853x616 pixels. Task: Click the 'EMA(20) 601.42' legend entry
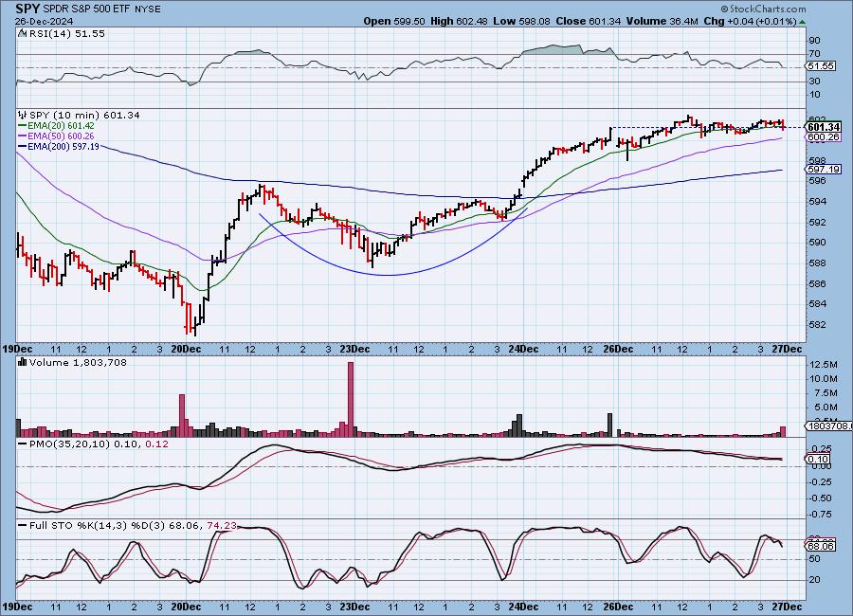click(61, 126)
